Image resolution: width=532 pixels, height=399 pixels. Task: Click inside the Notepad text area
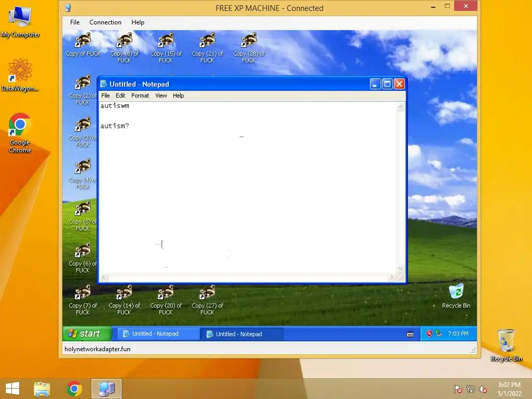248,188
